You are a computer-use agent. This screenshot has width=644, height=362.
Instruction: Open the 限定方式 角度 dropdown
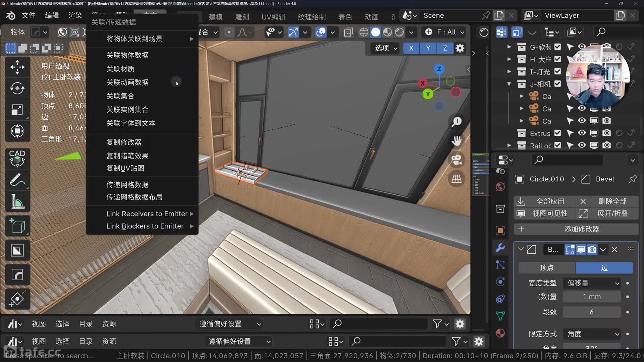592,334
